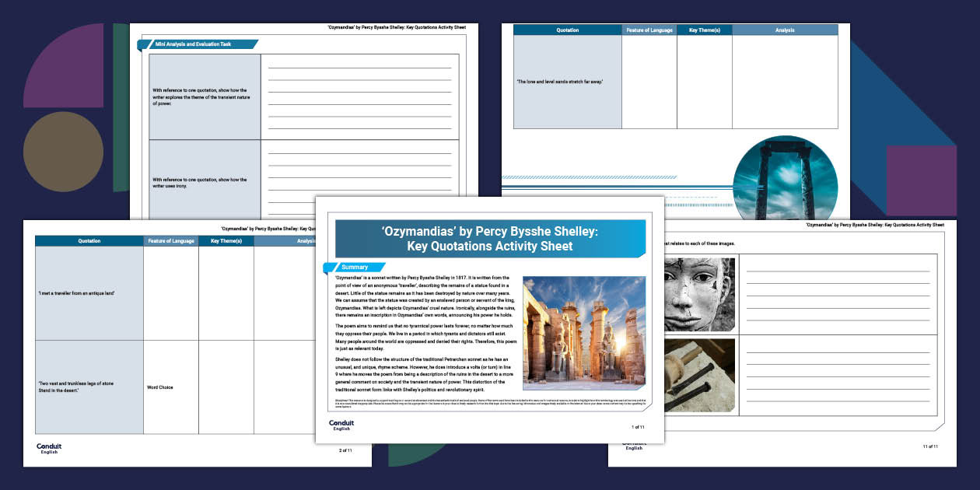Select the Word Choice table cell

(171, 387)
